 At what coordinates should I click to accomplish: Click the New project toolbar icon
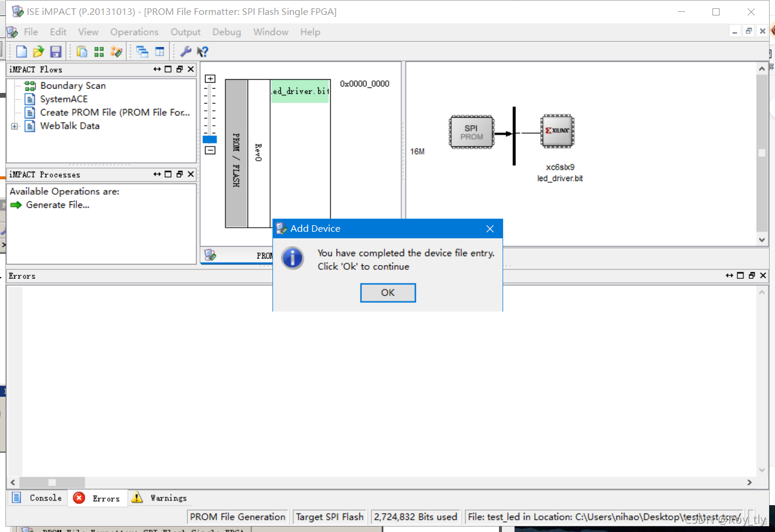click(x=21, y=52)
